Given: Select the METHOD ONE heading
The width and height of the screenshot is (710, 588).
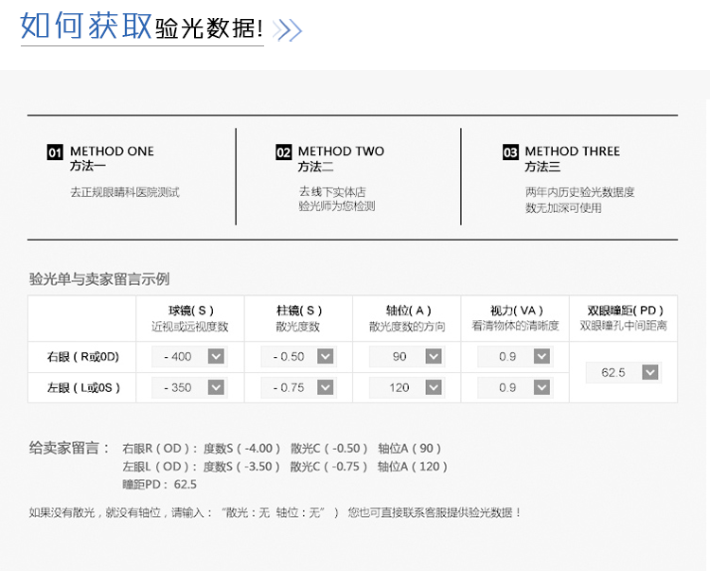Looking at the screenshot, I should click(112, 151).
